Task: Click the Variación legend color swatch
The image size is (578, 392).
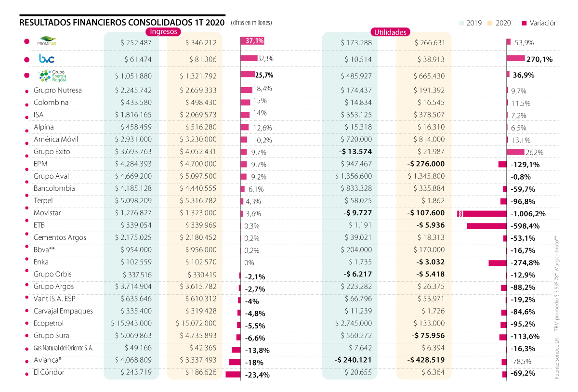Action: pos(524,23)
